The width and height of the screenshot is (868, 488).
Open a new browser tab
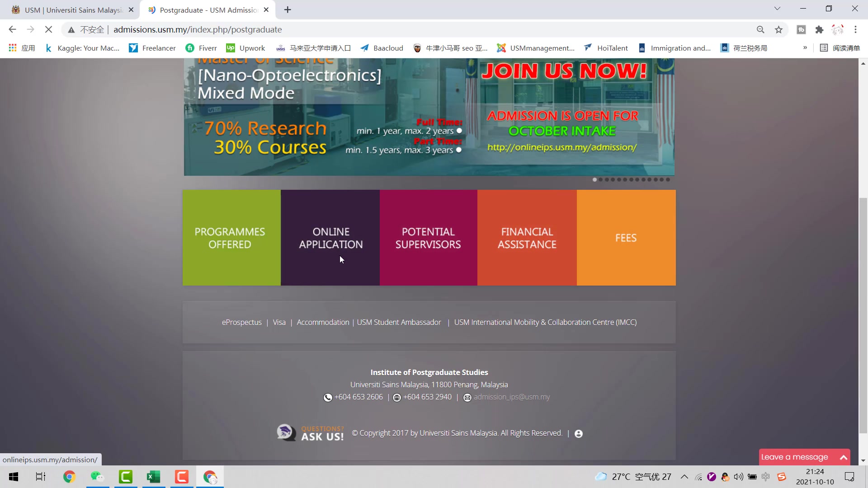coord(288,9)
